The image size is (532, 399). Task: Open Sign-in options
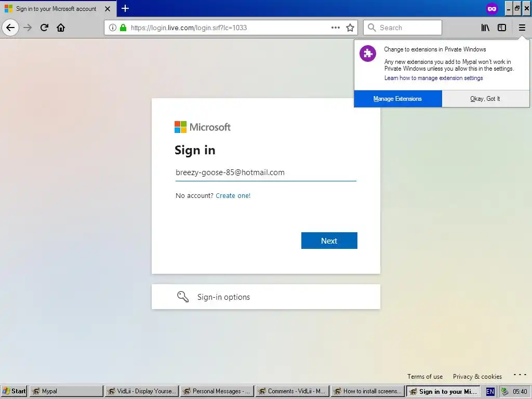(x=265, y=297)
